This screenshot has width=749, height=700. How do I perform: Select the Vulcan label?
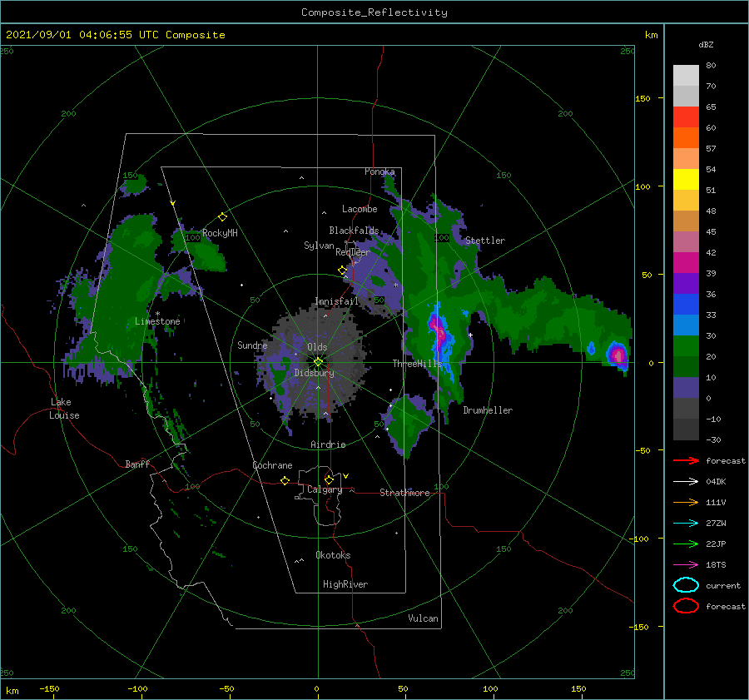point(423,618)
